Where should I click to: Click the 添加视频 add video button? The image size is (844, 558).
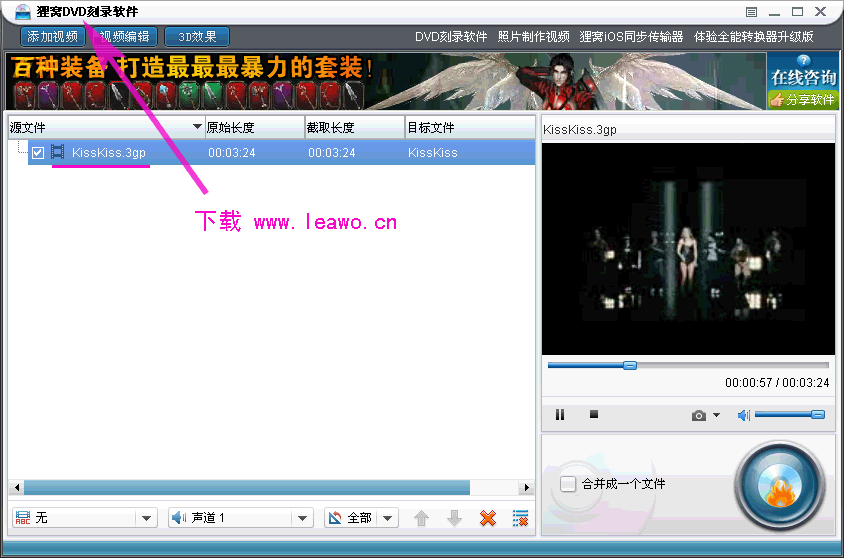point(53,37)
